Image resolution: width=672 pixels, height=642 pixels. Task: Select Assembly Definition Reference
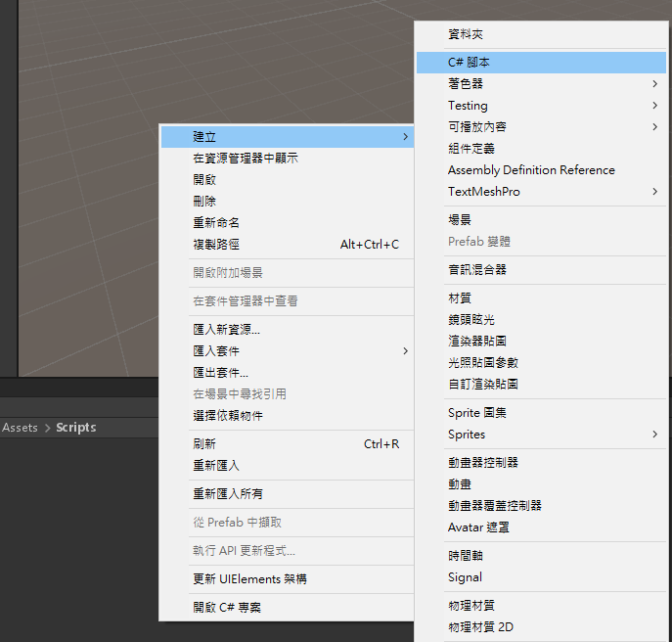(531, 170)
